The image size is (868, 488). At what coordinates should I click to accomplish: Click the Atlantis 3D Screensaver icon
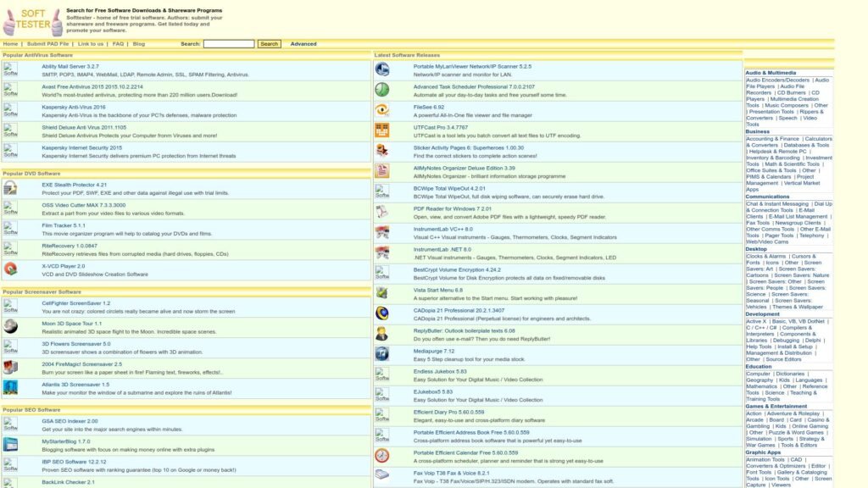click(10, 387)
